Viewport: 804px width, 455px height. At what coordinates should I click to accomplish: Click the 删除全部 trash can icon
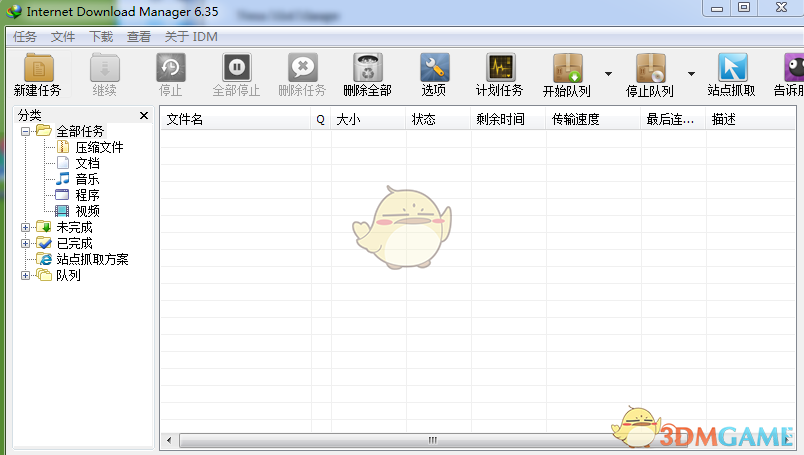point(368,68)
